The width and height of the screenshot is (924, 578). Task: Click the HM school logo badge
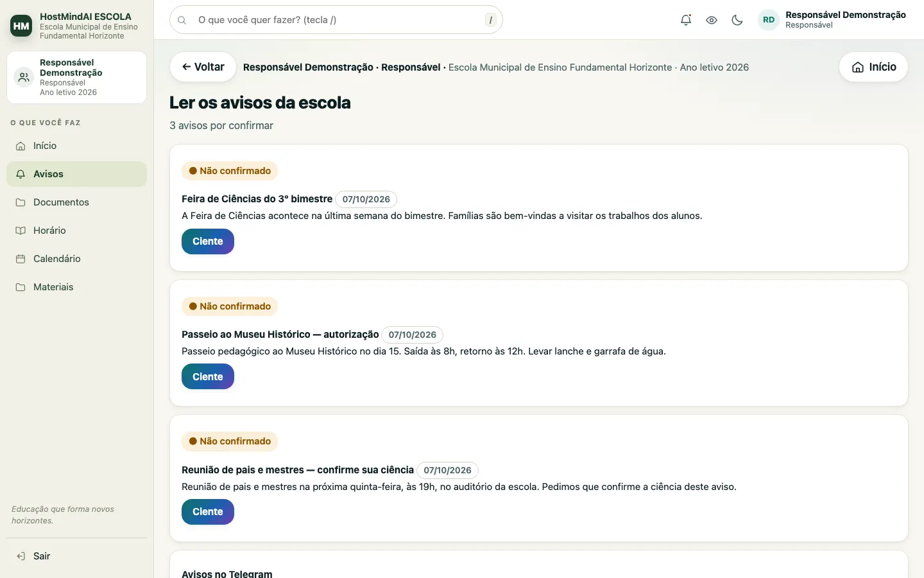tap(21, 26)
